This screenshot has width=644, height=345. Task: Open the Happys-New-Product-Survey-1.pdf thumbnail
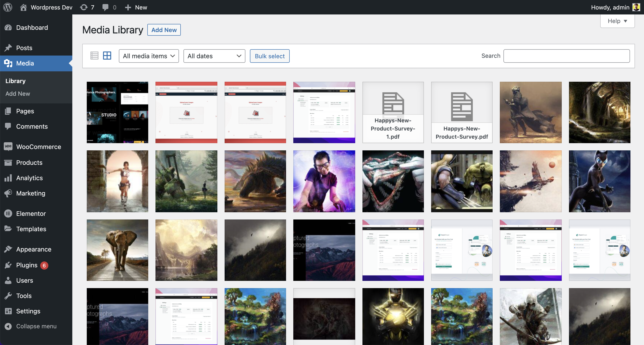[x=393, y=112]
